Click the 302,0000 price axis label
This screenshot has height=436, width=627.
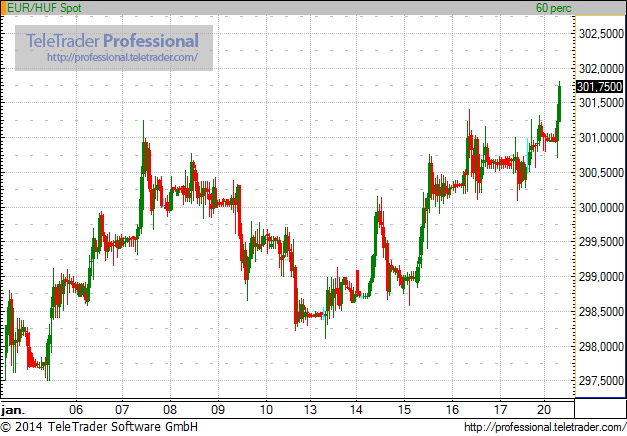tap(600, 69)
